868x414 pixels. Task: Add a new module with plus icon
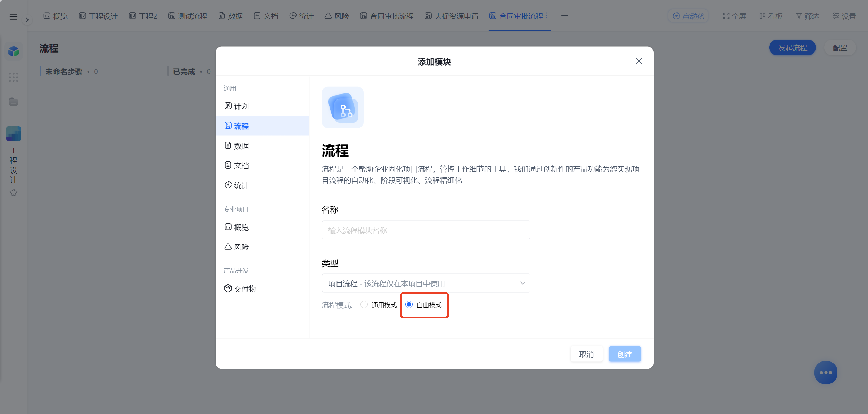pos(565,16)
